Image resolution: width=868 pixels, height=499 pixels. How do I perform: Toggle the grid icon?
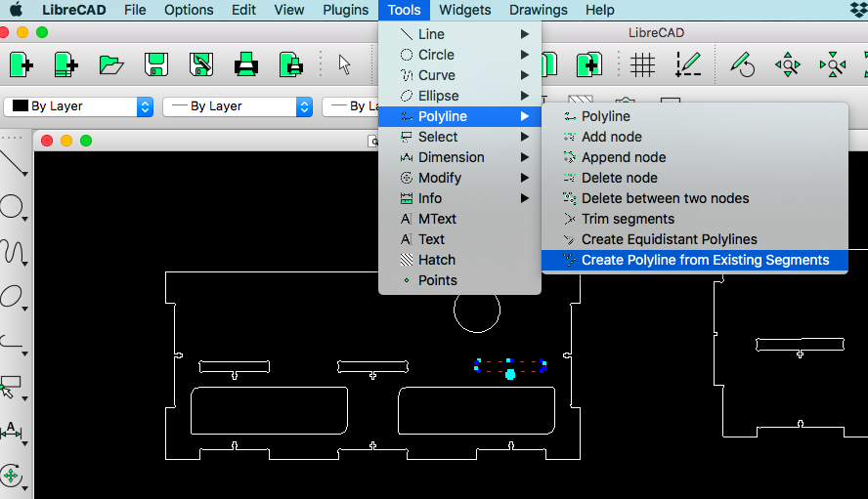642,64
